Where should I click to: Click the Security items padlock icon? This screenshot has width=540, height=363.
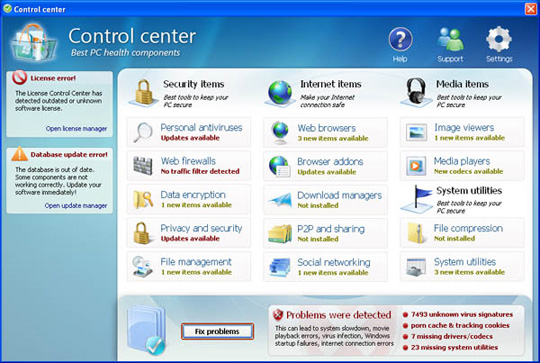(144, 92)
